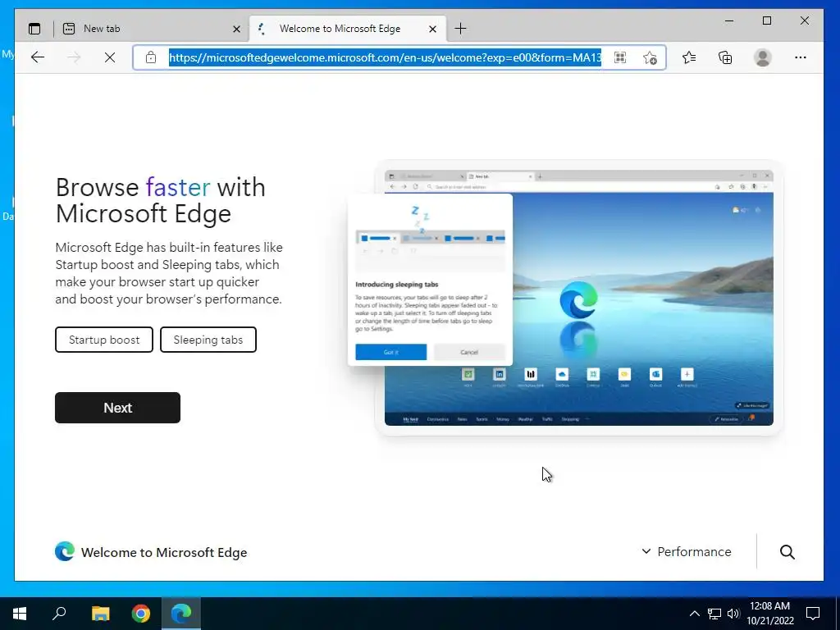Image resolution: width=840 pixels, height=630 pixels.
Task: Open the apps grid icon in address bar
Action: click(x=620, y=57)
